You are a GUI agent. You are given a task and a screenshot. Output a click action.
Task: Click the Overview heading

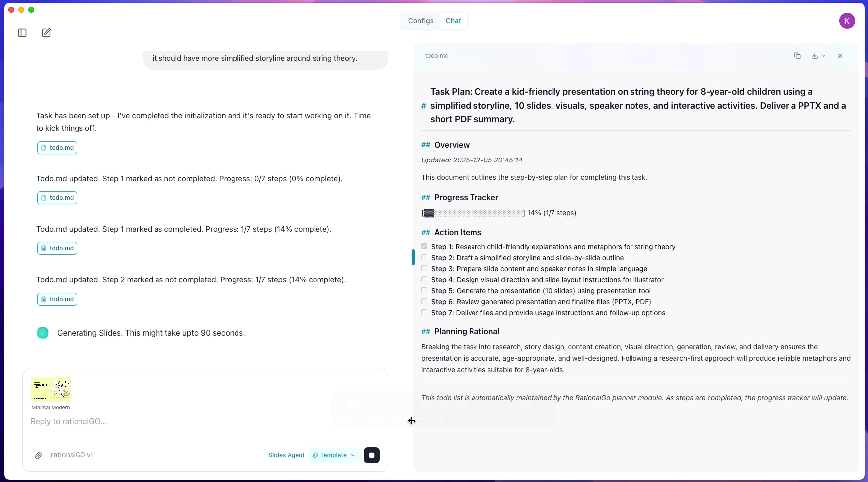pyautogui.click(x=452, y=145)
